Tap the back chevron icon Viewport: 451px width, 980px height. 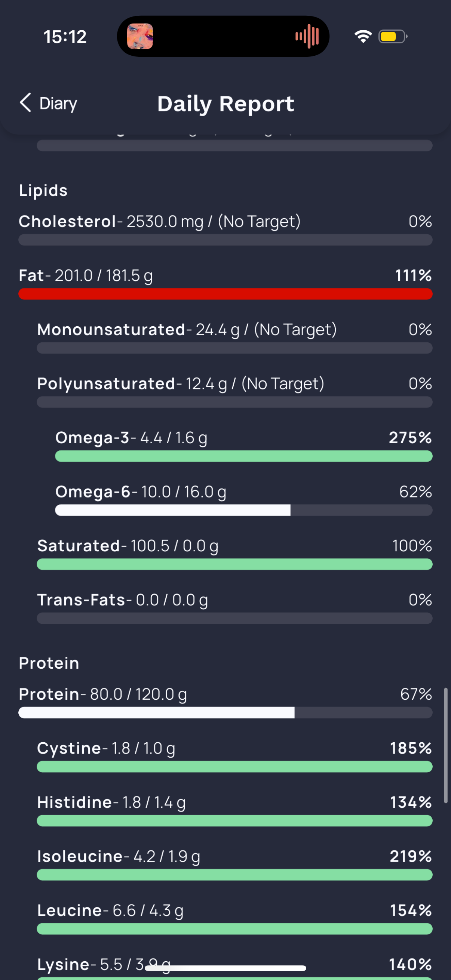coord(25,103)
